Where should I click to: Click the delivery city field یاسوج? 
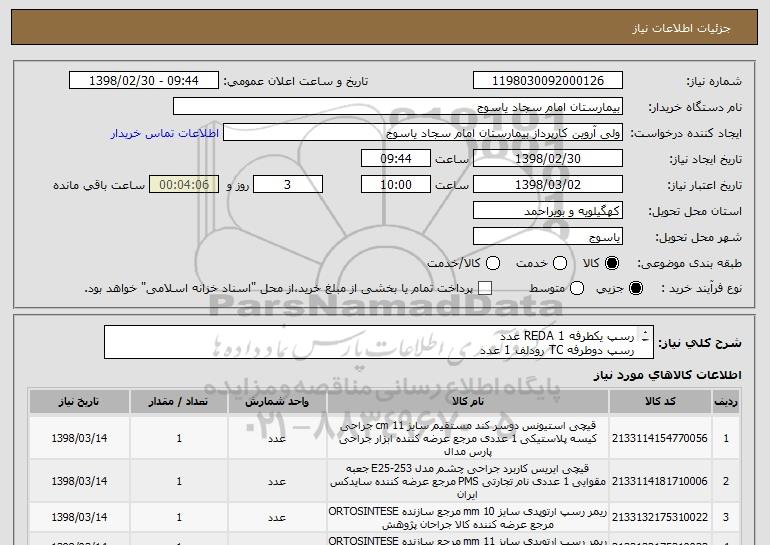[548, 237]
